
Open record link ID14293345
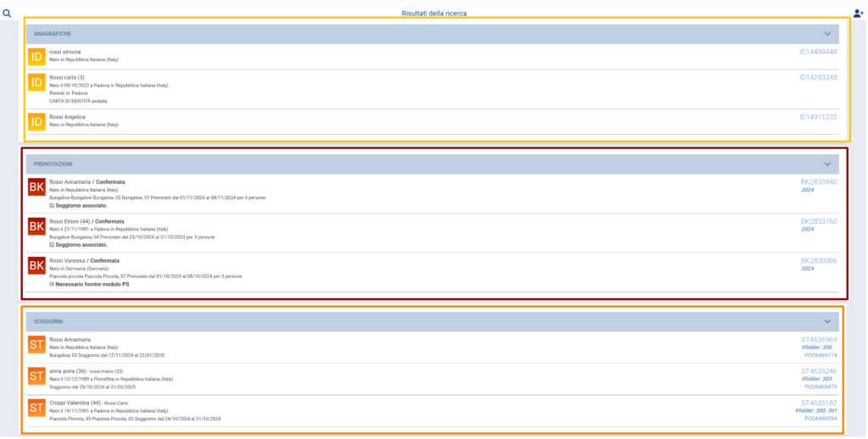tap(817, 77)
